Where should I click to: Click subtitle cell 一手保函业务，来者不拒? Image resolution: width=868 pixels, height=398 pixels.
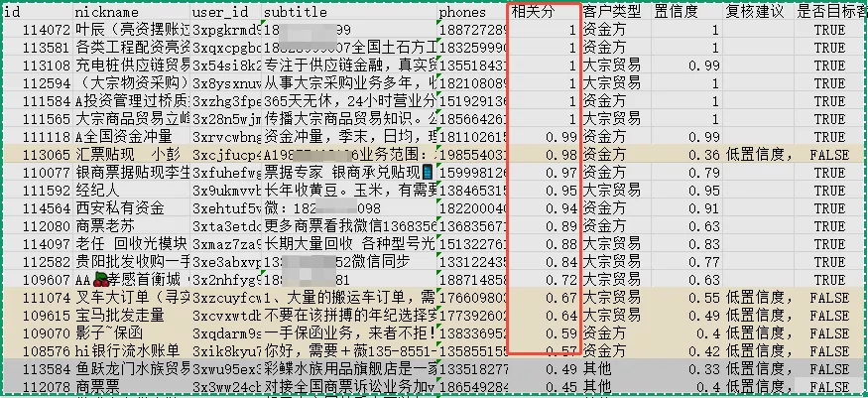[349, 333]
